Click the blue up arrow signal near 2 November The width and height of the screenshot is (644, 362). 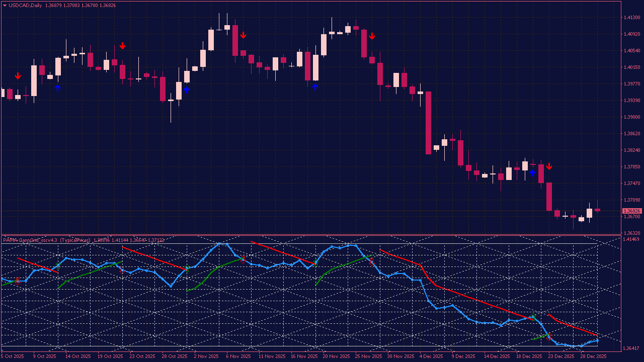(x=187, y=89)
